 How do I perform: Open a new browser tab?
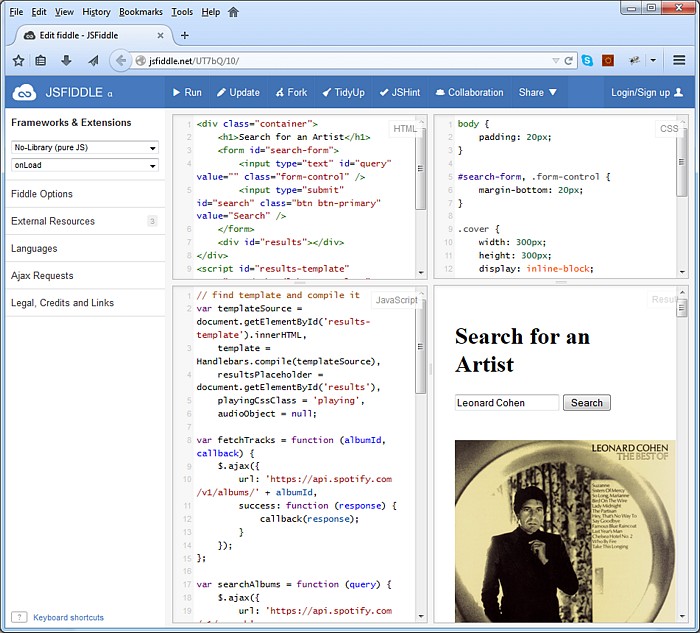(x=184, y=35)
